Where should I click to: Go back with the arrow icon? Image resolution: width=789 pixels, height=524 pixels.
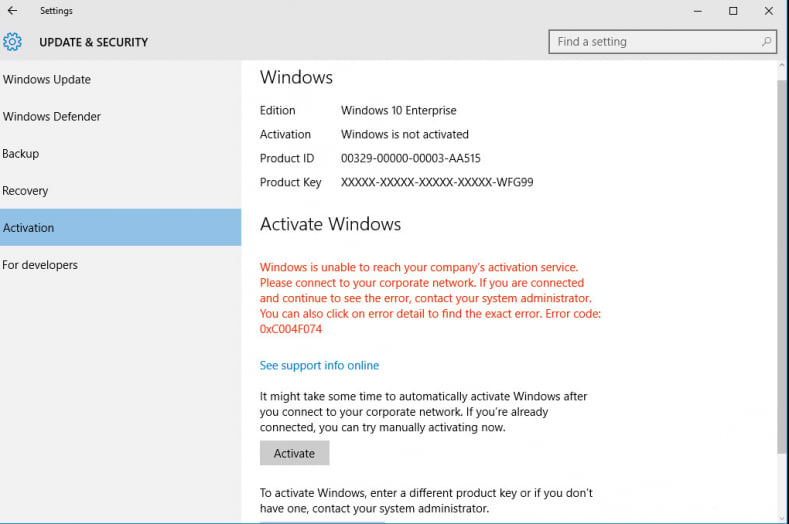click(13, 10)
